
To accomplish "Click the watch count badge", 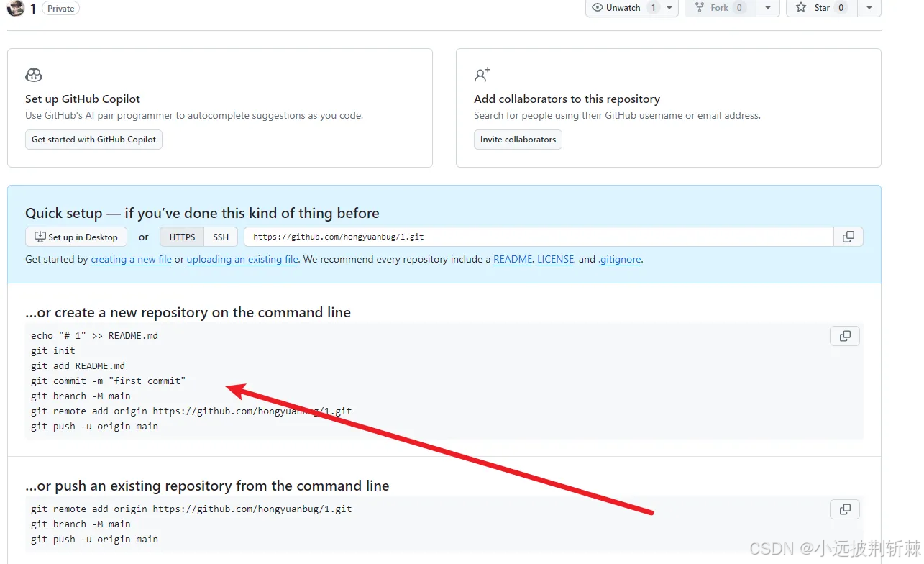I will click(x=653, y=8).
